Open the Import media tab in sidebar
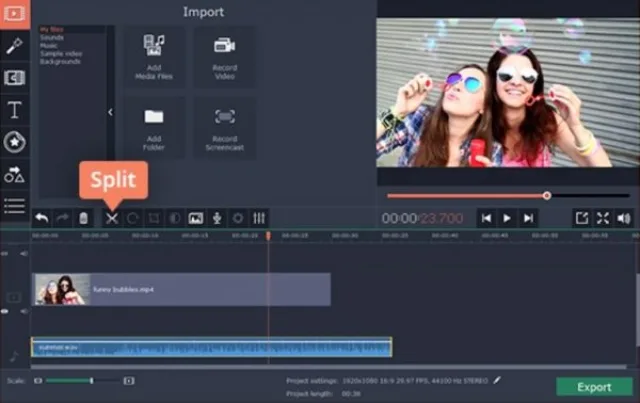 click(15, 14)
